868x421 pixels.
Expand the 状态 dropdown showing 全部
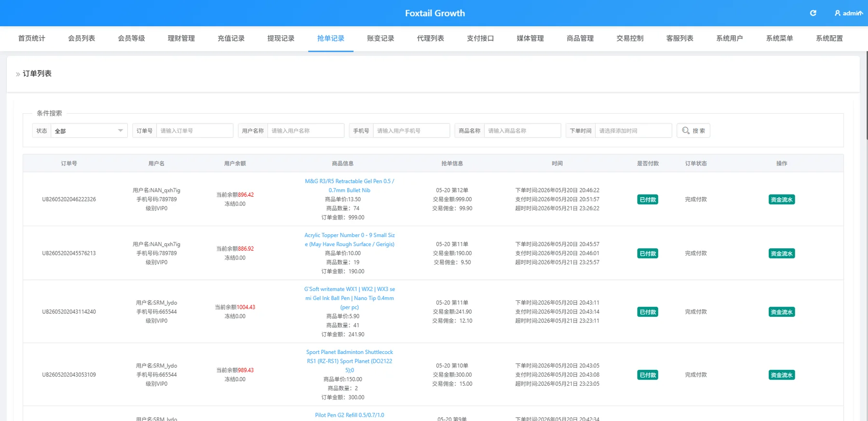[89, 131]
